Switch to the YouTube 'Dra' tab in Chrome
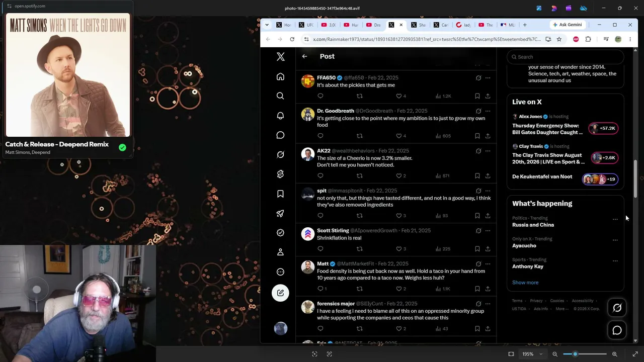Image resolution: width=644 pixels, height=362 pixels. click(373, 25)
